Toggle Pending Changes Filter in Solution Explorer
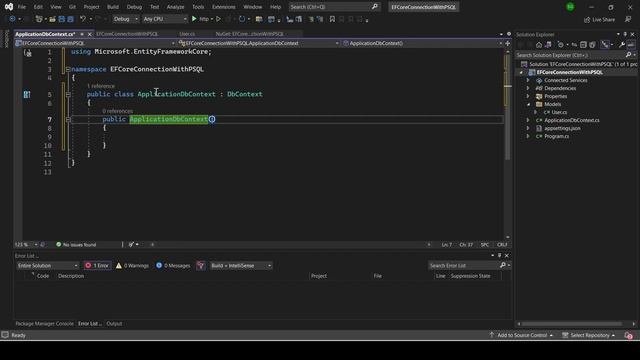 (x=561, y=45)
